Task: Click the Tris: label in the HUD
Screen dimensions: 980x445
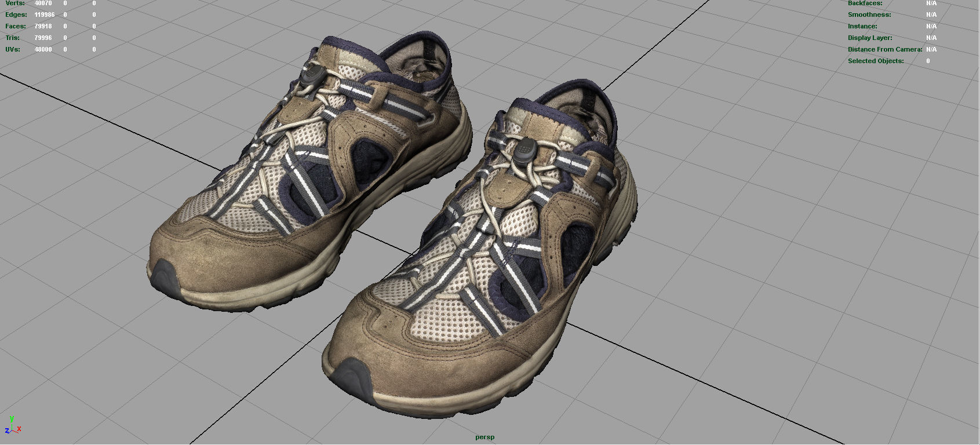Action: tap(12, 38)
